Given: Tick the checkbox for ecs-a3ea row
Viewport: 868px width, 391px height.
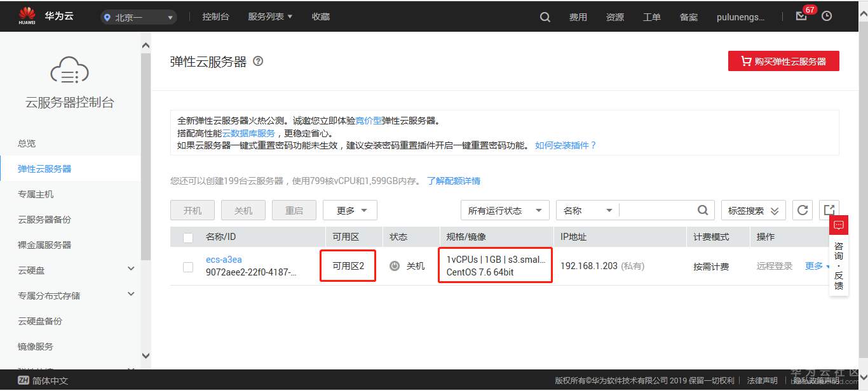Looking at the screenshot, I should (x=188, y=267).
